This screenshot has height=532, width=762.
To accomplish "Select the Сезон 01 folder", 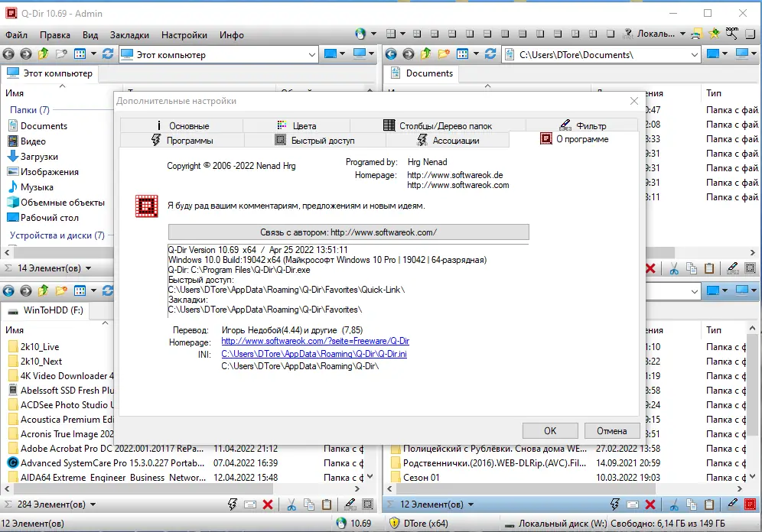I will pos(415,478).
